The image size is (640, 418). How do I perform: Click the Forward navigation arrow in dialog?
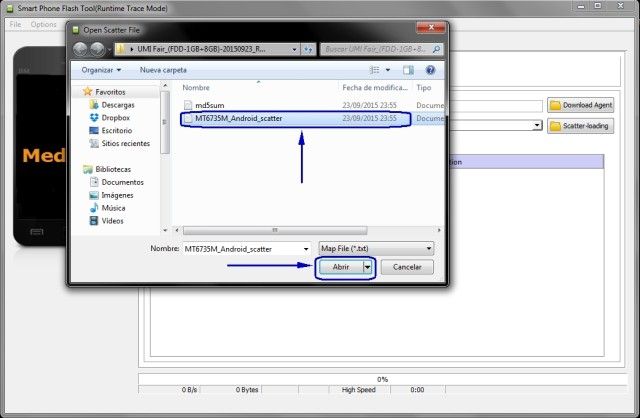(x=97, y=49)
